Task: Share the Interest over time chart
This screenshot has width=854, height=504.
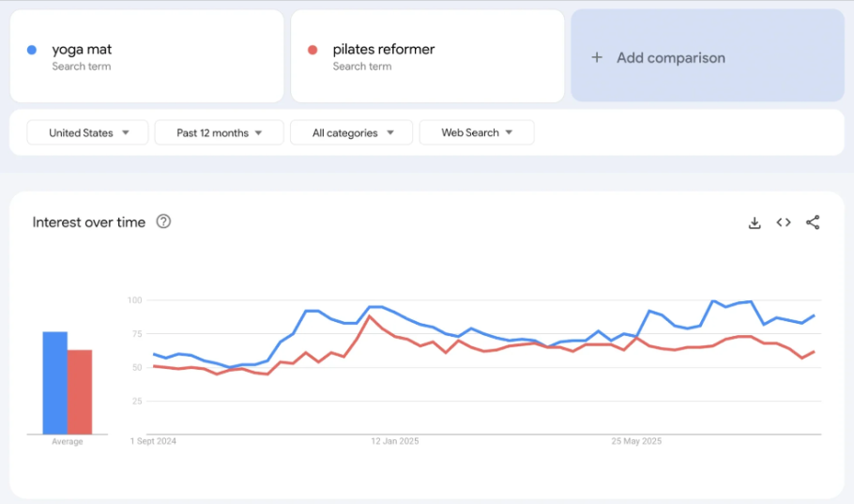Action: (813, 222)
